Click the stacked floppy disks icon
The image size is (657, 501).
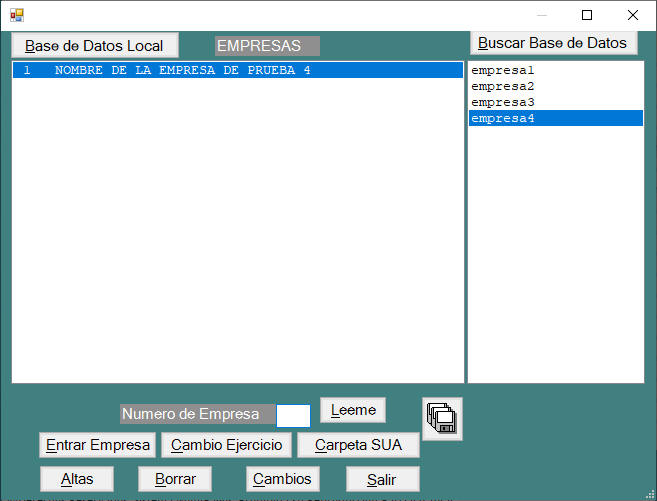(x=442, y=419)
